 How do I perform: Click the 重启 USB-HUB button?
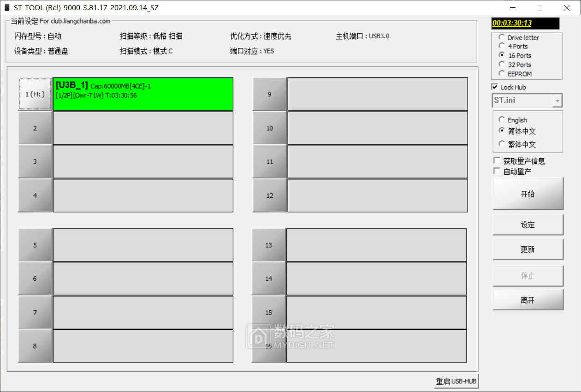[x=456, y=381]
